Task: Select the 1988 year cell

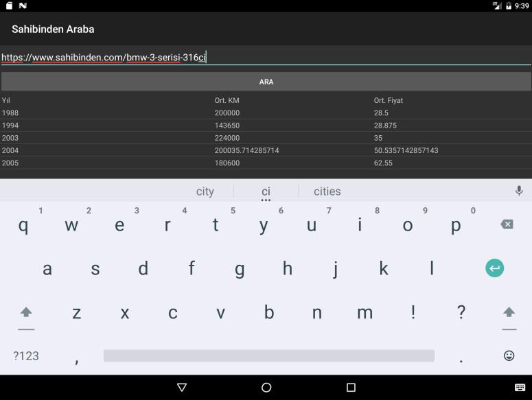Action: [x=10, y=113]
